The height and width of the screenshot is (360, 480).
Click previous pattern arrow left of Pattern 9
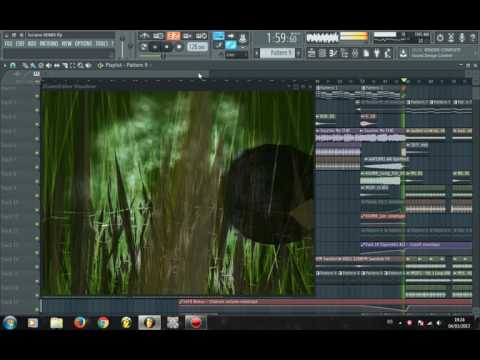pos(257,53)
